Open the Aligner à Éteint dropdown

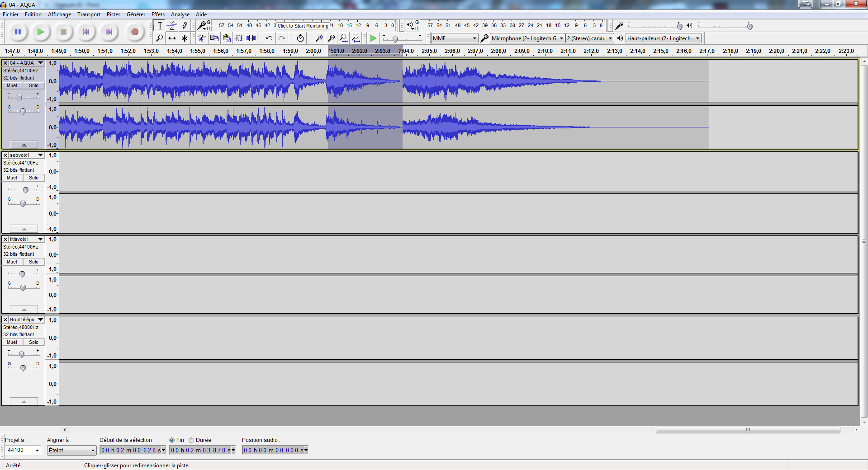click(x=72, y=451)
